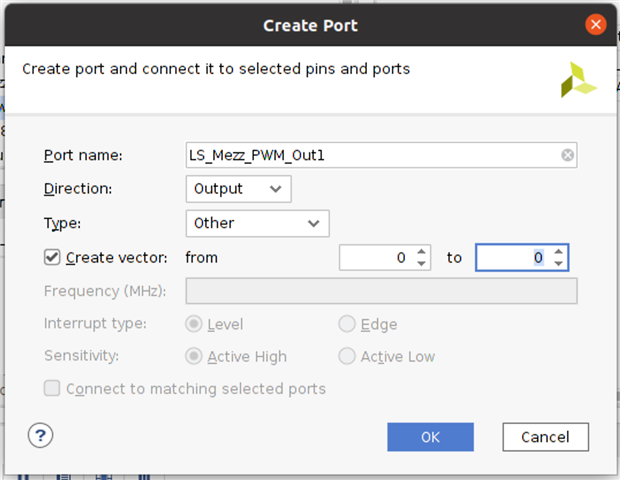The width and height of the screenshot is (620, 480).
Task: Open the Type dropdown
Action: (257, 223)
